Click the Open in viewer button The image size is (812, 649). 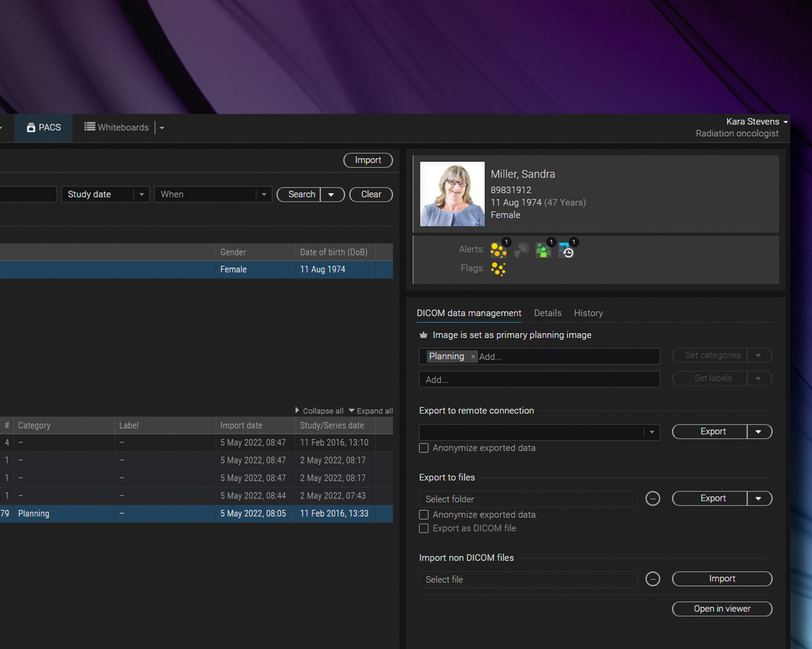[721, 609]
